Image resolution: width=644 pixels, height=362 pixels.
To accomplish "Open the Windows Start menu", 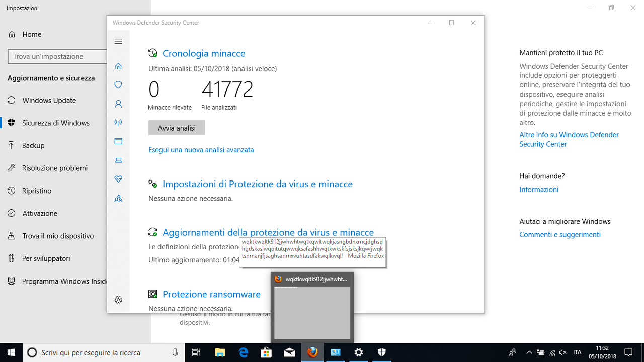I will [11, 352].
